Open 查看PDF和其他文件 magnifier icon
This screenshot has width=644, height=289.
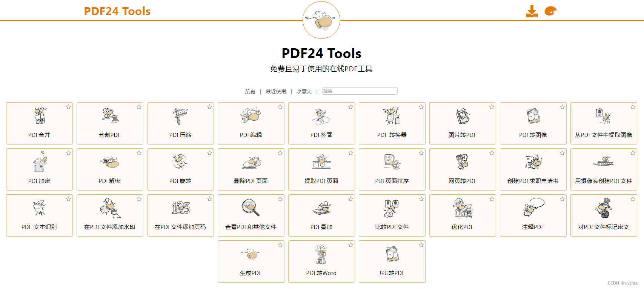tap(251, 208)
